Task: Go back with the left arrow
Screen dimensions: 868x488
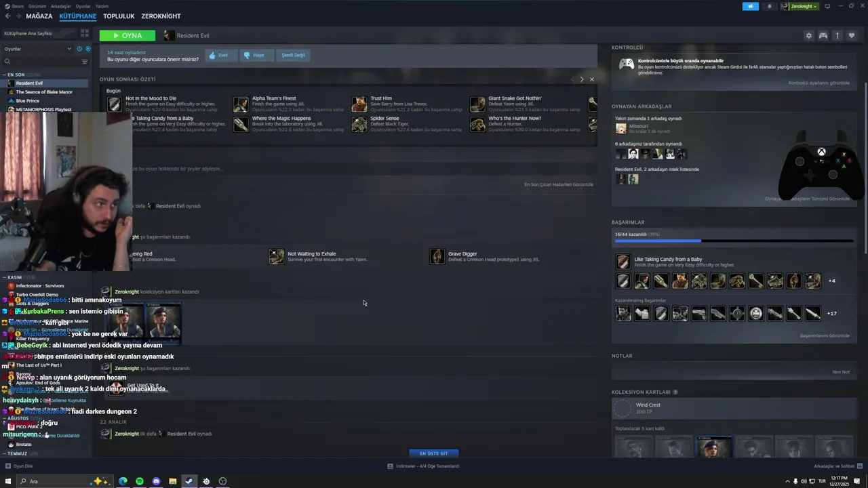Action: 7,16
